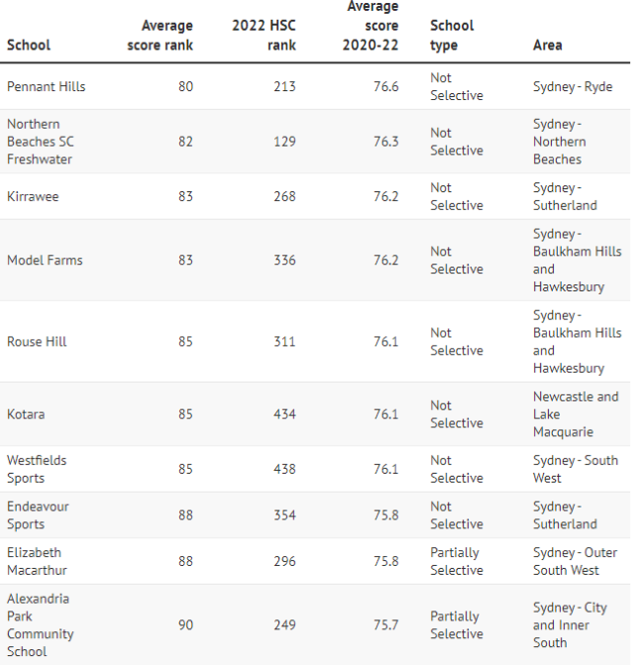Viewport: 644px width, 665px height.
Task: Click Alexandria Park Community School name
Action: [x=40, y=625]
